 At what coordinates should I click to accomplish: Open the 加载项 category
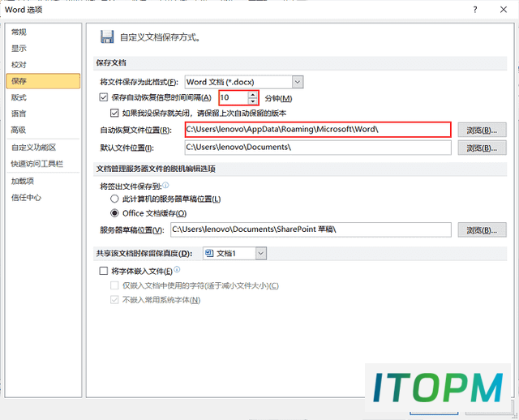coord(23,181)
